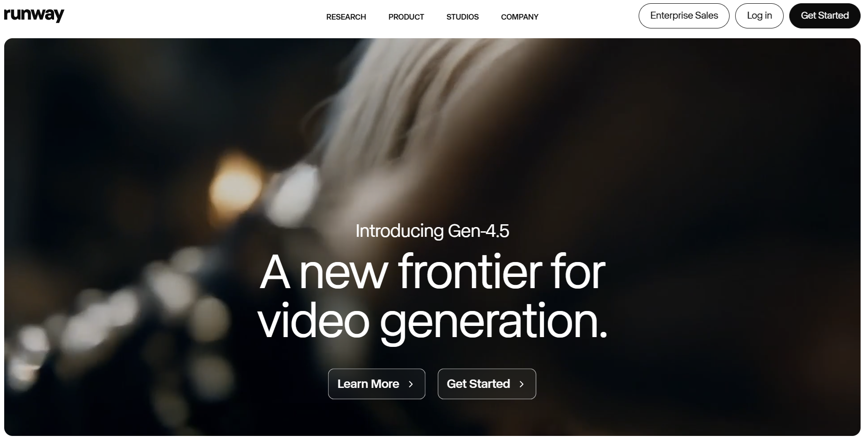Click the dark right side of hero video
This screenshot has height=442, width=868.
point(746,233)
